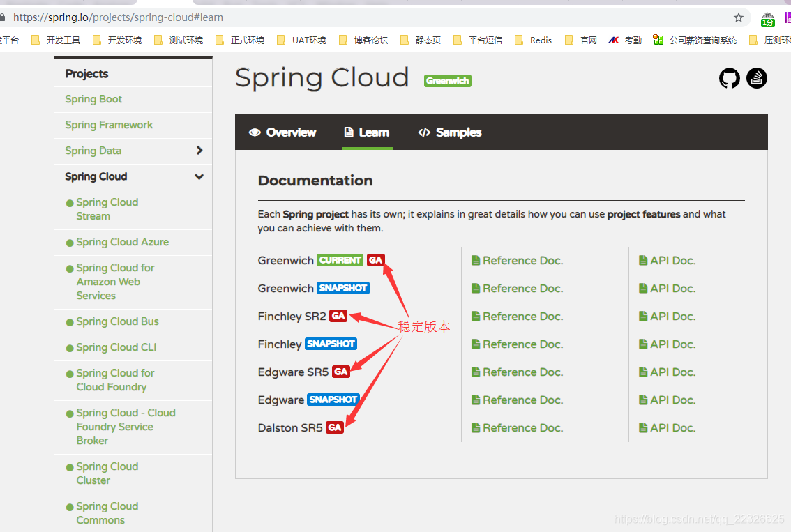The width and height of the screenshot is (791, 532).
Task: Open API Doc for Finchley SNAPSHOT
Action: [x=667, y=344]
